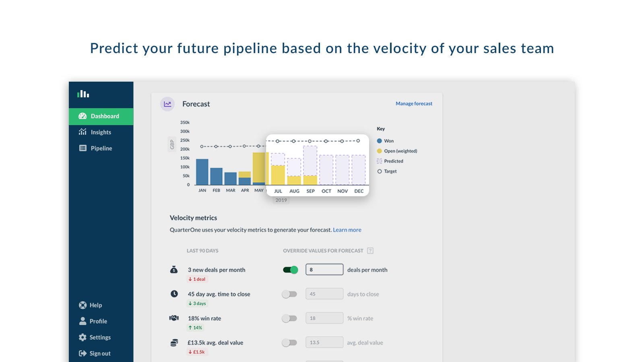Select the money bag new deals icon
The height and width of the screenshot is (362, 644).
point(174,270)
